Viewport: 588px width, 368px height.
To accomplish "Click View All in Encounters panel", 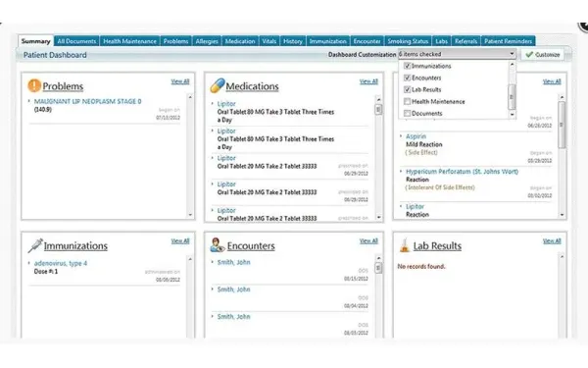I will (368, 240).
